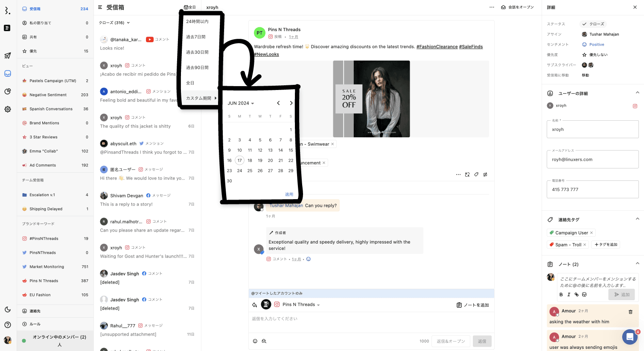Choose カスタム期間 menu option
This screenshot has height=351, width=644.
[x=199, y=98]
